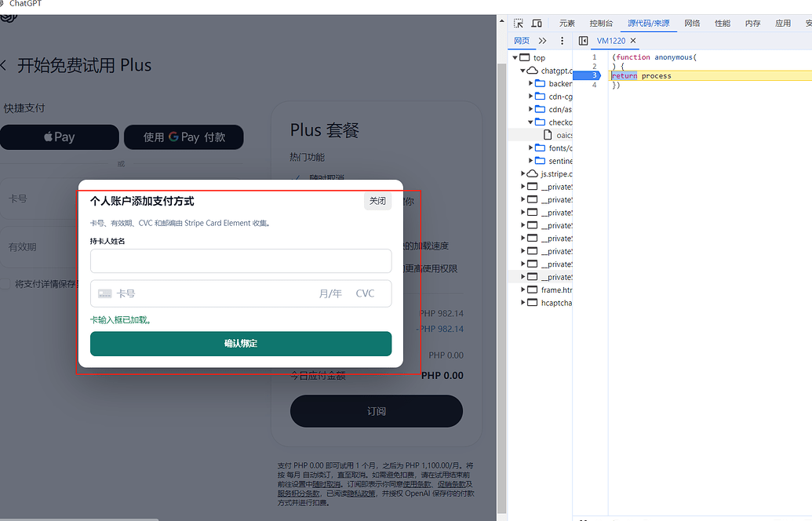Expand the cdn-cg folder arrow
812x521 pixels.
pos(531,97)
